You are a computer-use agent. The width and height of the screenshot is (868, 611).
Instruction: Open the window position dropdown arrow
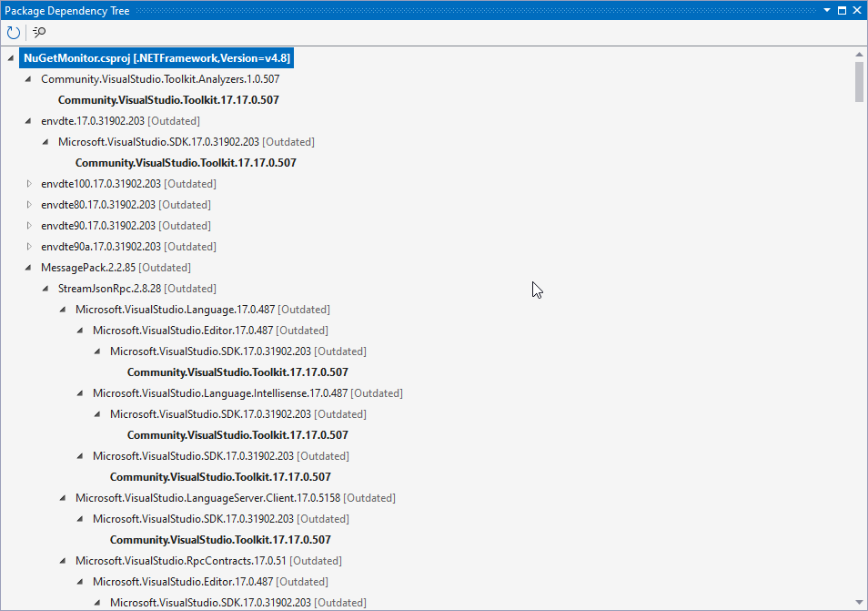[827, 11]
